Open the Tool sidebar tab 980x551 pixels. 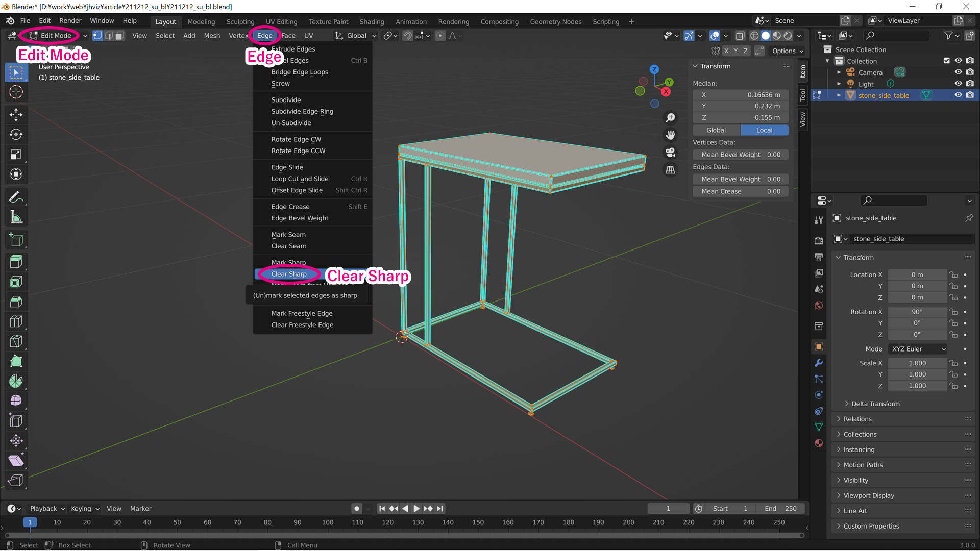803,95
